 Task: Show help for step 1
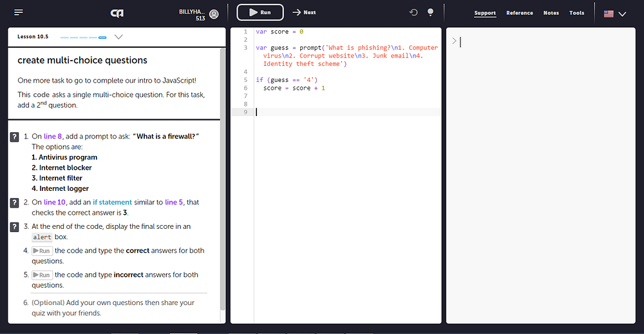14,137
